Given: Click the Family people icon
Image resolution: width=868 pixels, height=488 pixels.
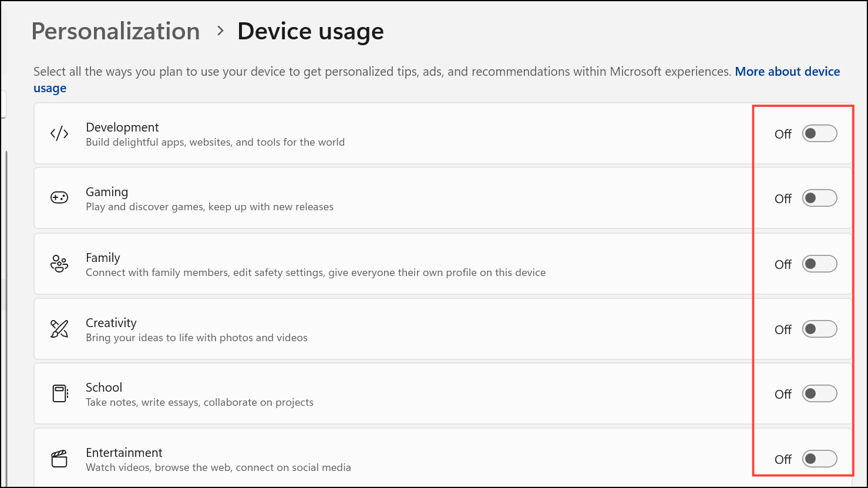Looking at the screenshot, I should 59,264.
